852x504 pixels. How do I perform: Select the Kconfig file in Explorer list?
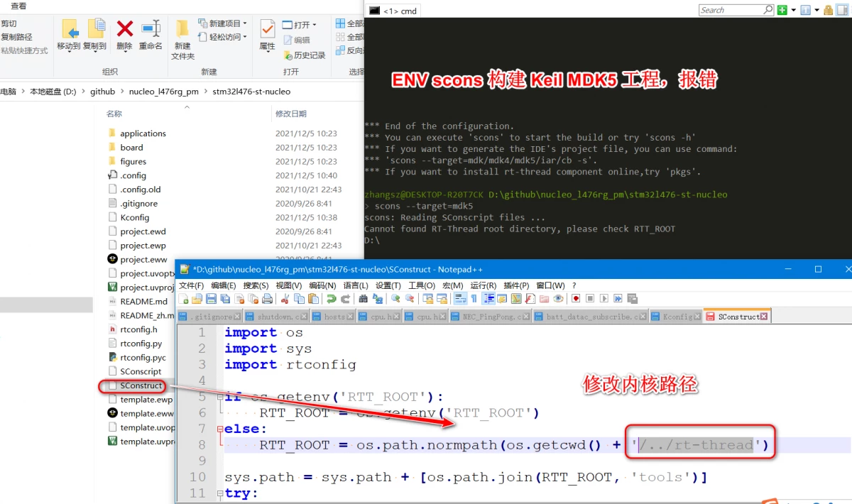134,217
